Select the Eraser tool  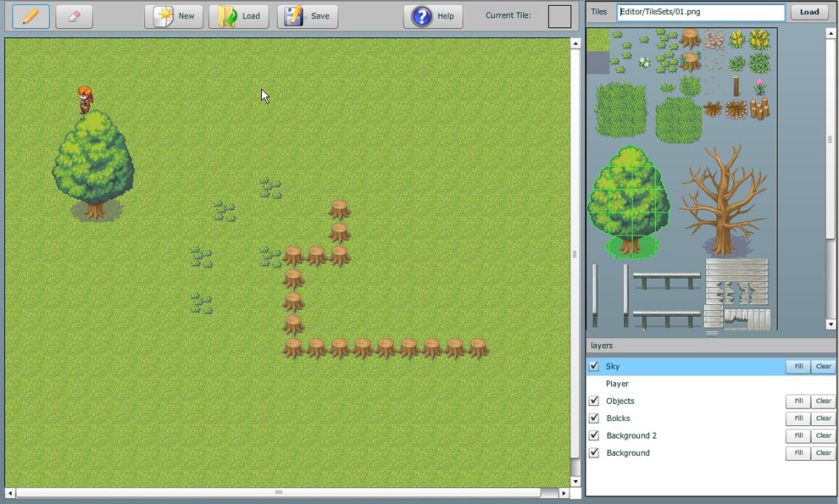click(x=74, y=16)
